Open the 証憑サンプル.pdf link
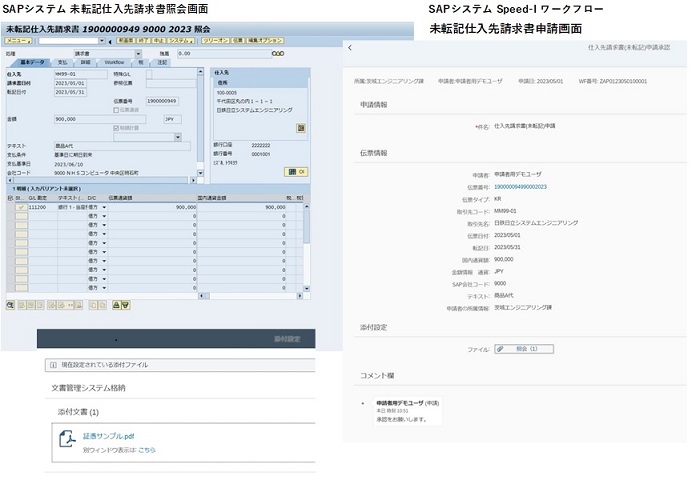This screenshot has height=500, width=696. 108,437
